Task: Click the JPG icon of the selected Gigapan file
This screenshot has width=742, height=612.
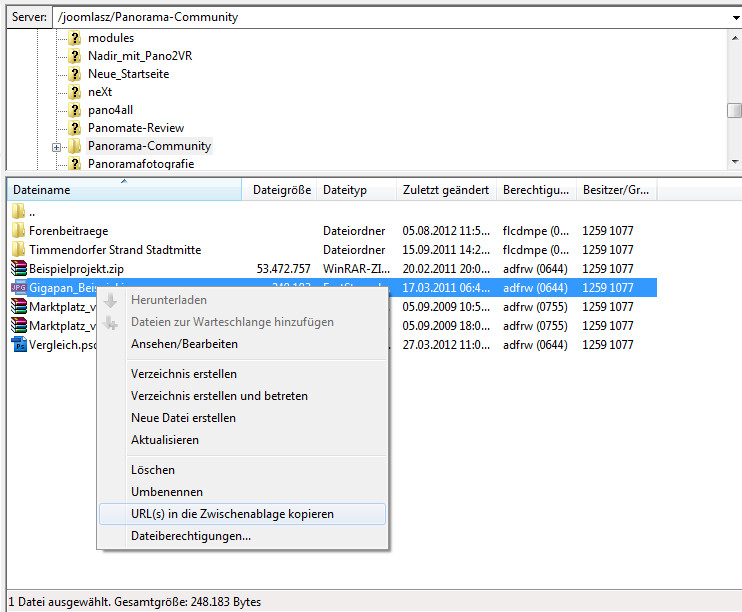Action: pos(19,288)
